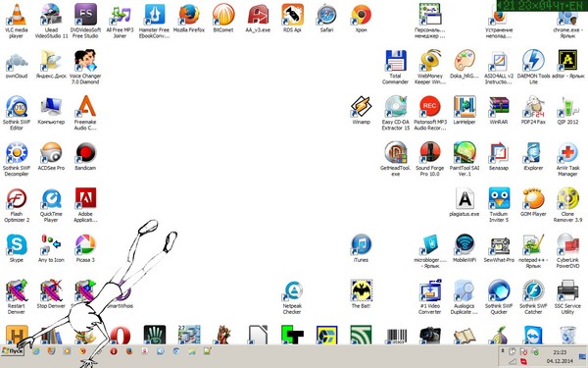Image resolution: width=588 pixels, height=368 pixels.
Task: Show hidden tray icons with the arrow
Action: click(x=503, y=350)
